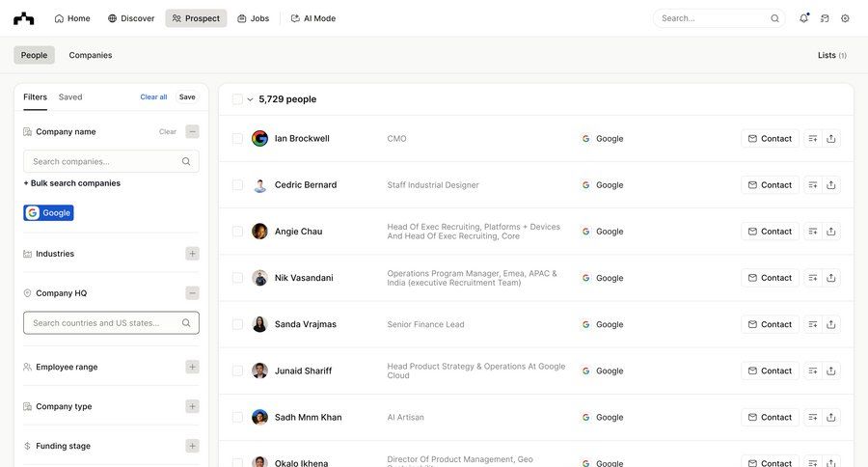Focus the Search countries and US states field
Image resolution: width=868 pixels, height=467 pixels.
click(111, 323)
